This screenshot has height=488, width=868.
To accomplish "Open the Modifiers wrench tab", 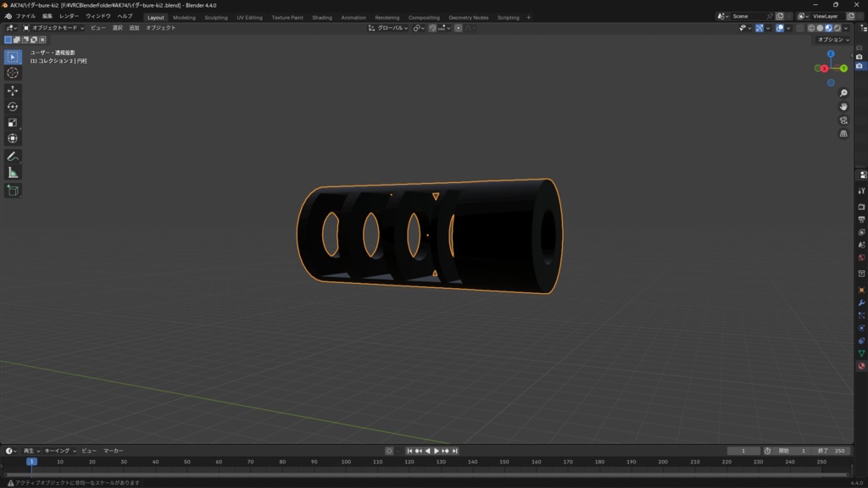I will pos(861,302).
